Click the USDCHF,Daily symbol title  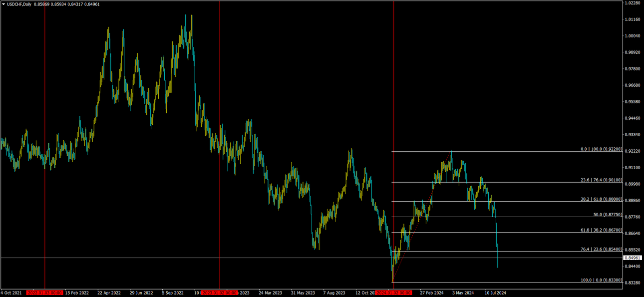pyautogui.click(x=19, y=4)
